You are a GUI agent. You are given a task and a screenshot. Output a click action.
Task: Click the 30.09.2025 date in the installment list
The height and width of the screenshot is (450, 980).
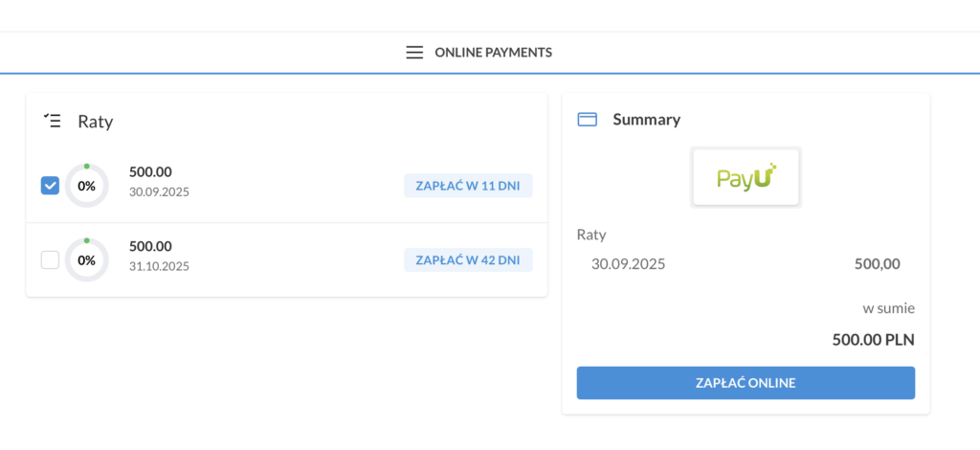click(x=160, y=191)
